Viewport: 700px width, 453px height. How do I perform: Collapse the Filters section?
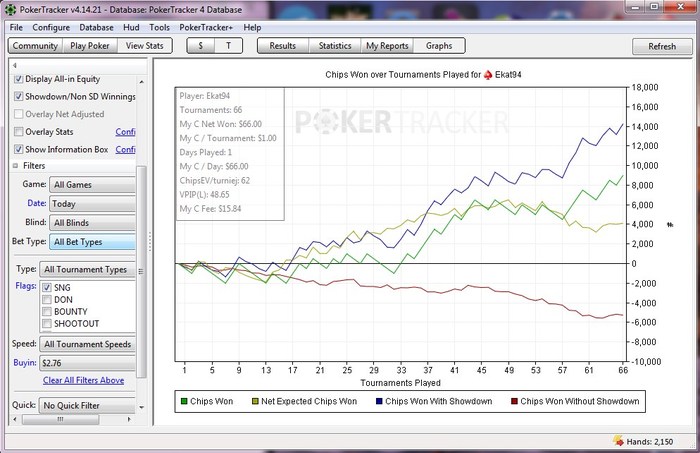click(15, 166)
